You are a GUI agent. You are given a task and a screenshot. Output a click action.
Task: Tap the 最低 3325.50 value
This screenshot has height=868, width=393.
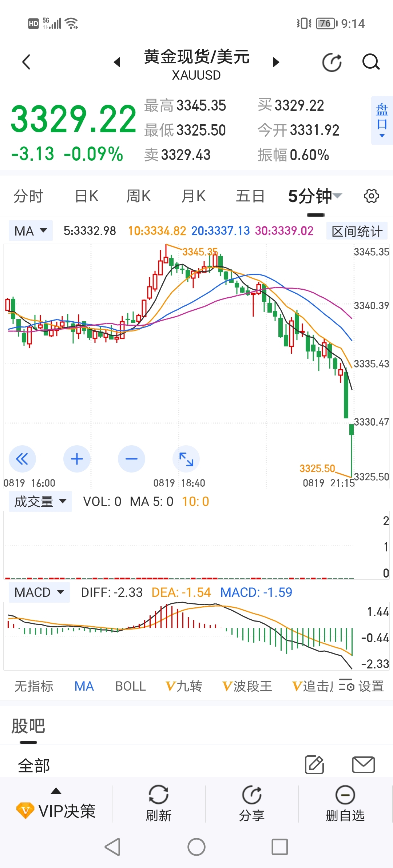[x=201, y=130]
